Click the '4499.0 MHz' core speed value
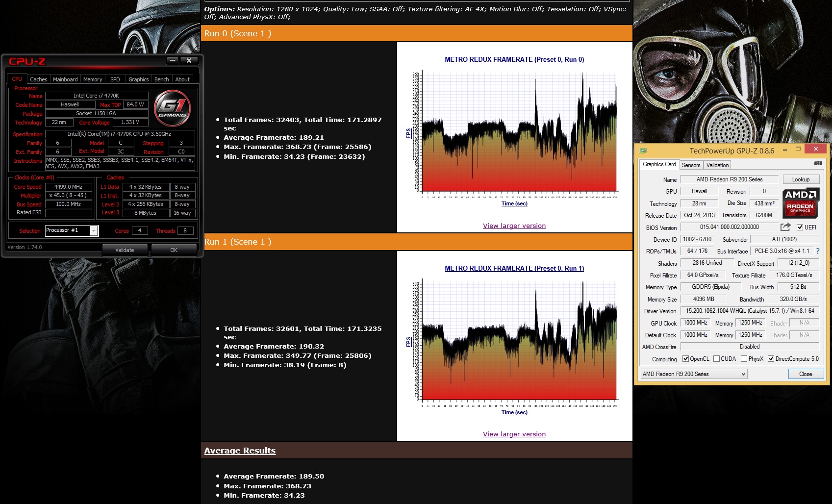 [x=69, y=187]
